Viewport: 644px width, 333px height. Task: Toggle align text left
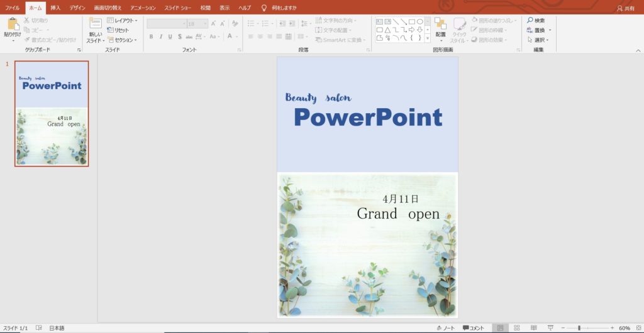(x=250, y=36)
